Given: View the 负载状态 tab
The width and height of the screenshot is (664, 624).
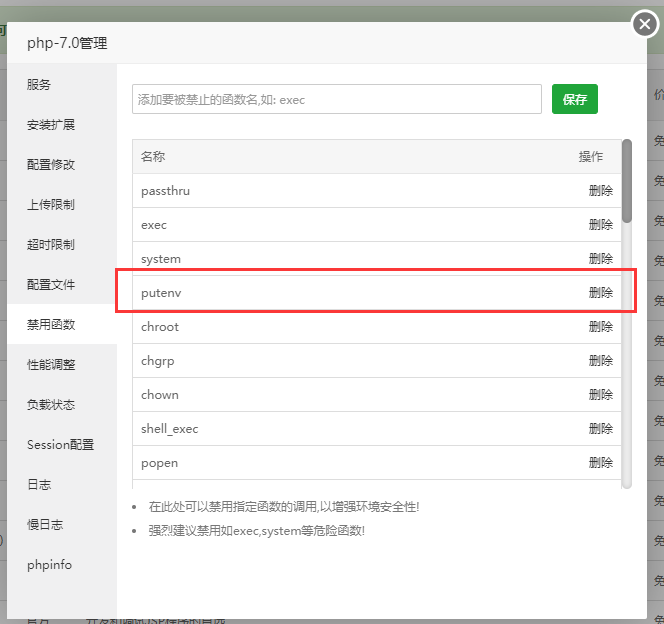Looking at the screenshot, I should coord(51,405).
